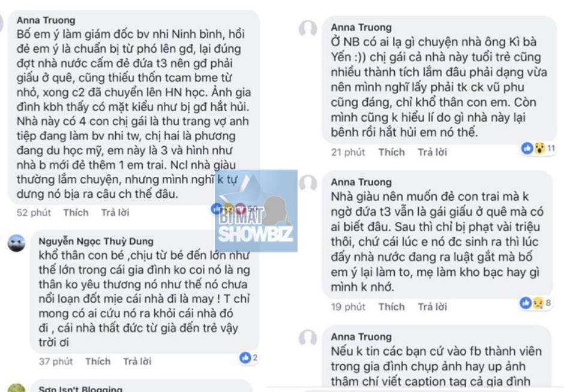
Task: Click the avatar beside the 'Nếu k tin' comment
Action: [x=308, y=338]
